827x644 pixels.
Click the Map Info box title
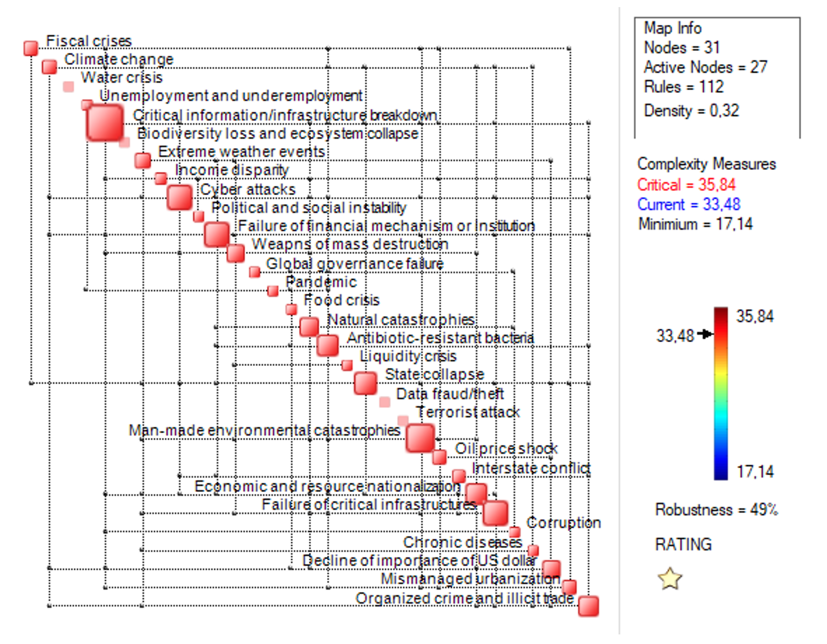pos(672,28)
